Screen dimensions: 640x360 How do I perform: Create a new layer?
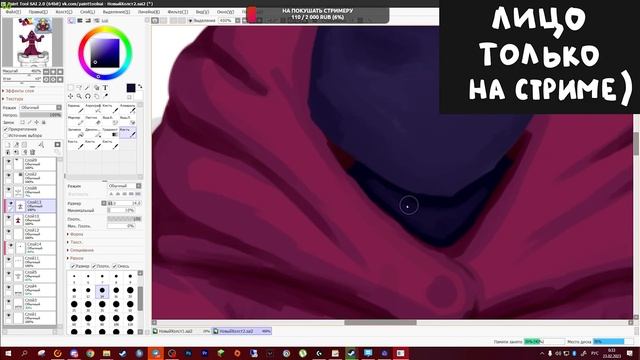(7, 144)
